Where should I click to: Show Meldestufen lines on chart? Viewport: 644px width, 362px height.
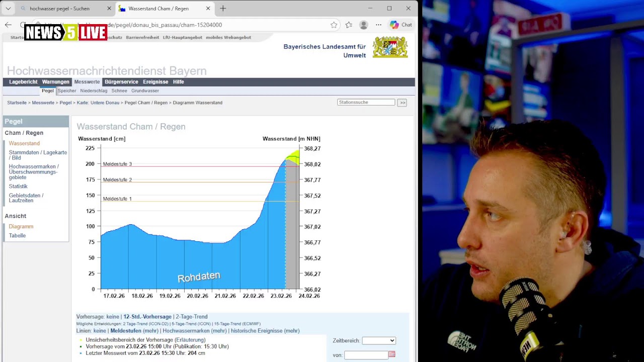(x=126, y=331)
